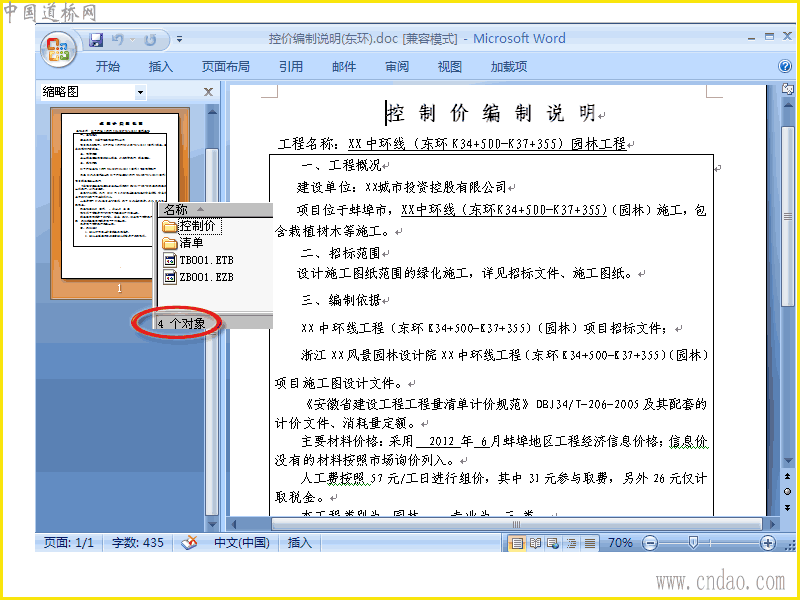Click the zoom slider handle
The height and width of the screenshot is (600, 800).
click(x=693, y=542)
